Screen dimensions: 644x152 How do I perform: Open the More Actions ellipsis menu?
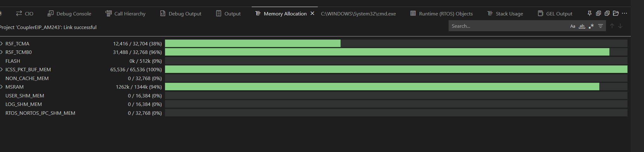(x=624, y=13)
